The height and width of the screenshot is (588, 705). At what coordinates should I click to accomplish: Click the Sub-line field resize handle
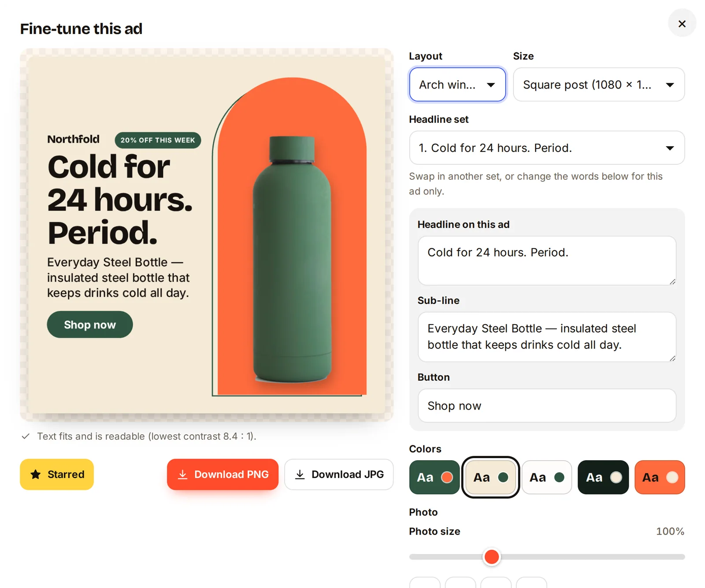672,358
